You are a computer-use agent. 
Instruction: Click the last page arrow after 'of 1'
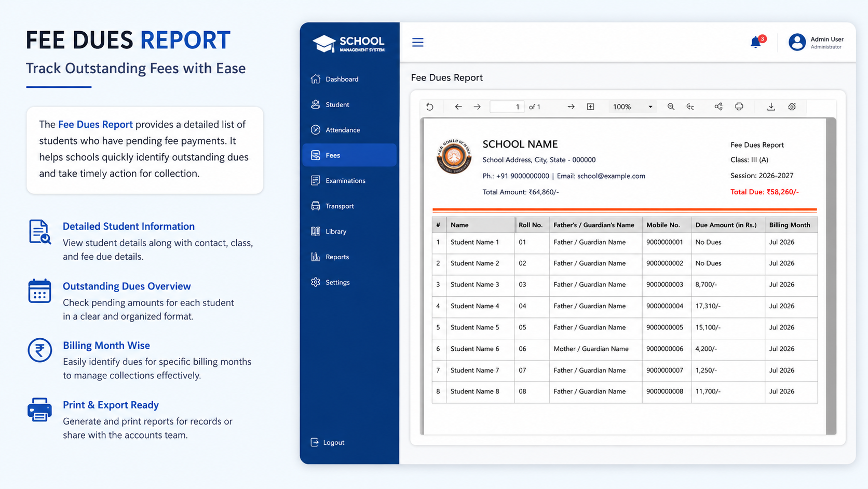(x=571, y=107)
